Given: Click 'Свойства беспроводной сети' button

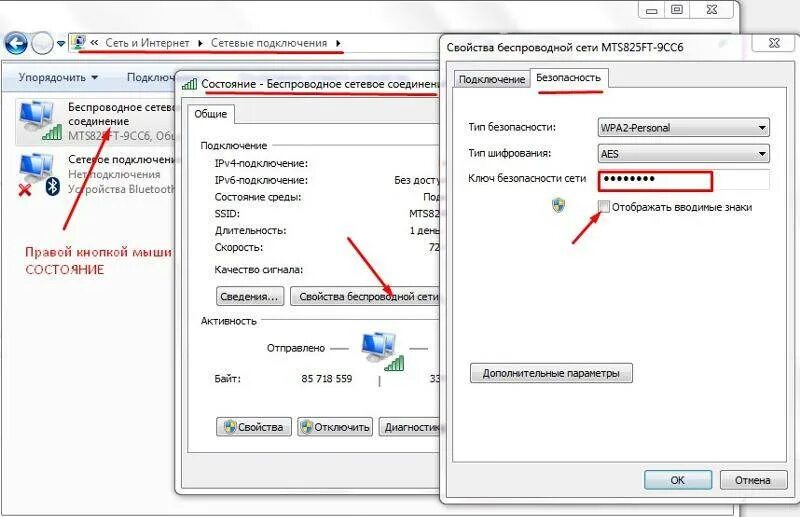Looking at the screenshot, I should [x=365, y=297].
